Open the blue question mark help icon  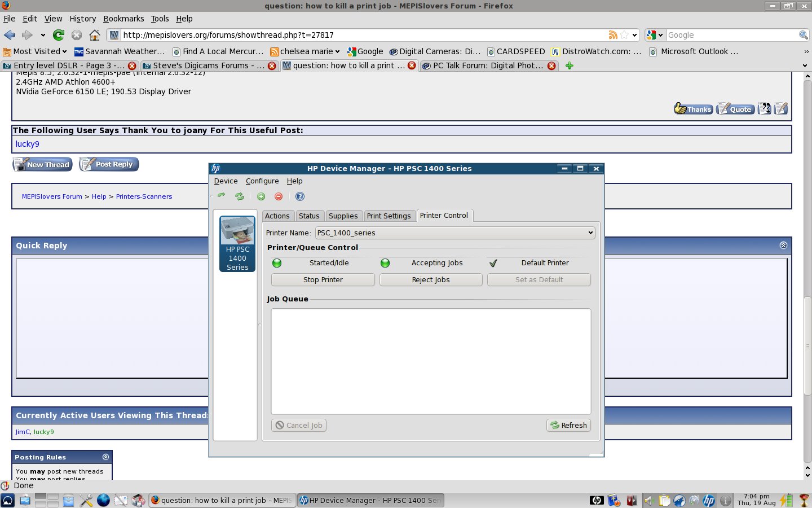click(300, 196)
